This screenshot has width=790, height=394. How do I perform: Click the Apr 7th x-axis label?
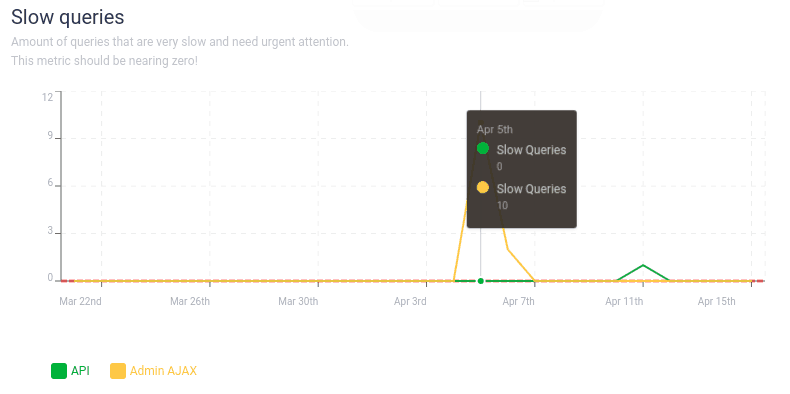tap(518, 302)
